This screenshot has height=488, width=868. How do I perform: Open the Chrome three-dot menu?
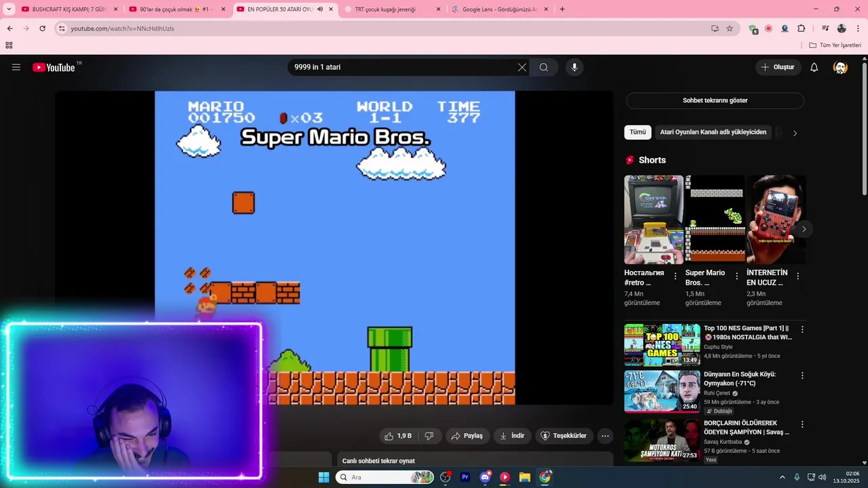click(x=858, y=28)
